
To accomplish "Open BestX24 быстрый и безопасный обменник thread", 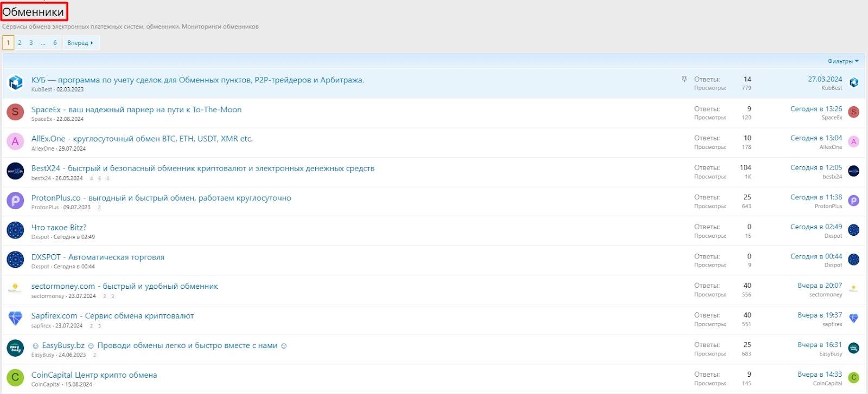I will (x=203, y=169).
